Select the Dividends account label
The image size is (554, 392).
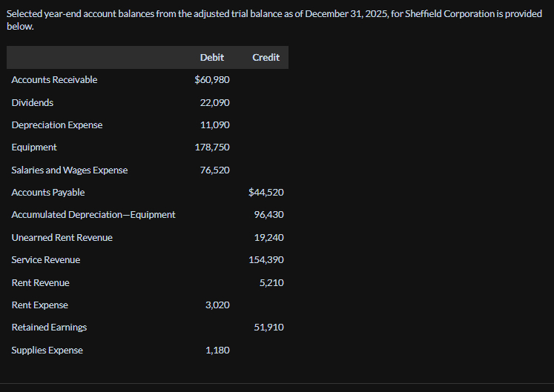(33, 102)
